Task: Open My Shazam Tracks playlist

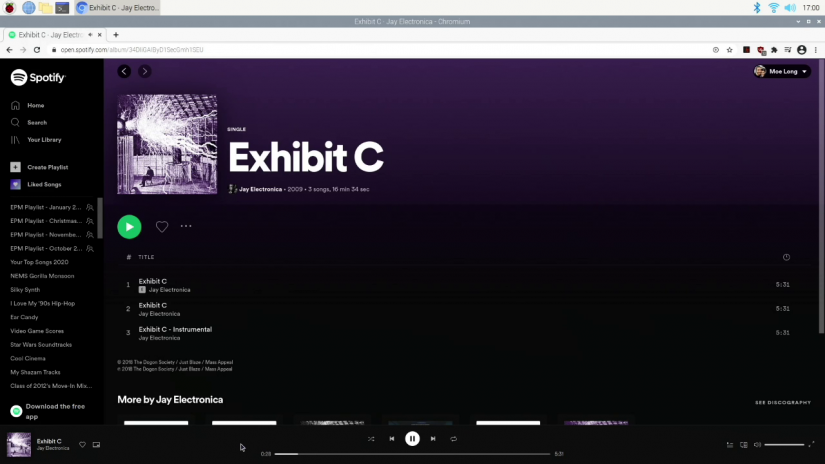Action: [x=35, y=372]
